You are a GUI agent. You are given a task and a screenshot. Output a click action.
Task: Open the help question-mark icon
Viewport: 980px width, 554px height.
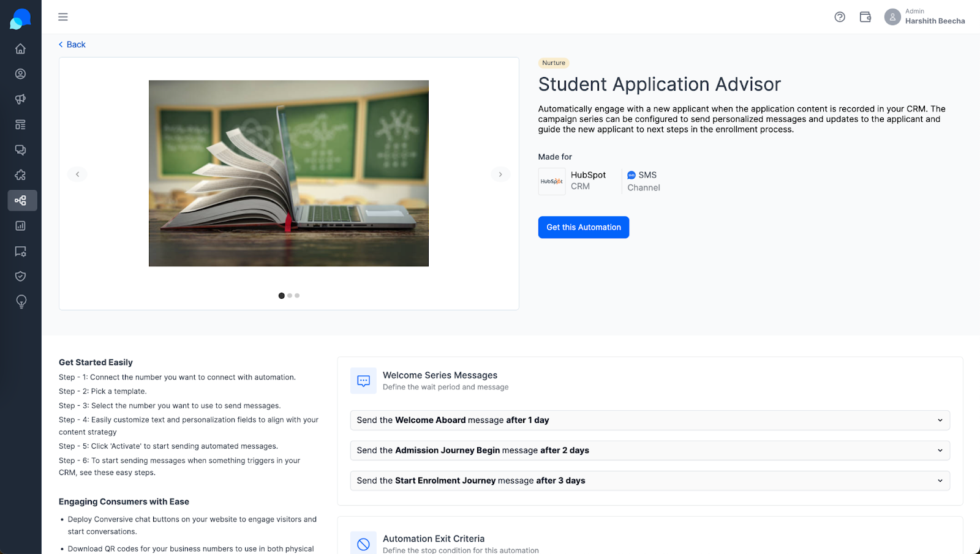point(840,17)
